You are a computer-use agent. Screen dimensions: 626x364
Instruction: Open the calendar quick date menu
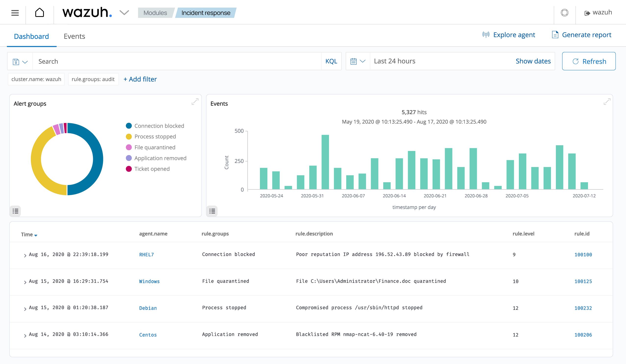pyautogui.click(x=358, y=61)
